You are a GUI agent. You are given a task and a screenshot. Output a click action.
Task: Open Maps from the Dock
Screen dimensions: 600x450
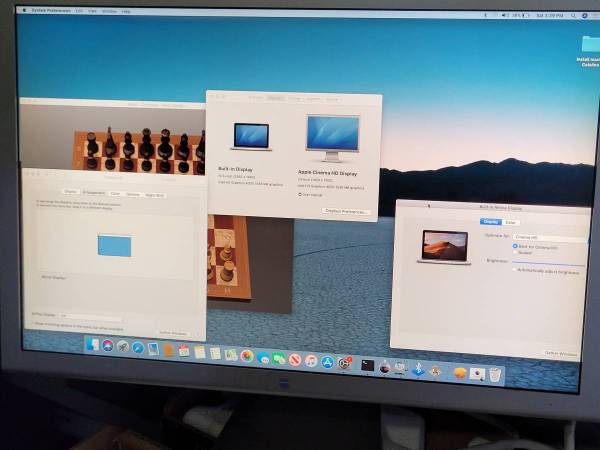[x=231, y=354]
